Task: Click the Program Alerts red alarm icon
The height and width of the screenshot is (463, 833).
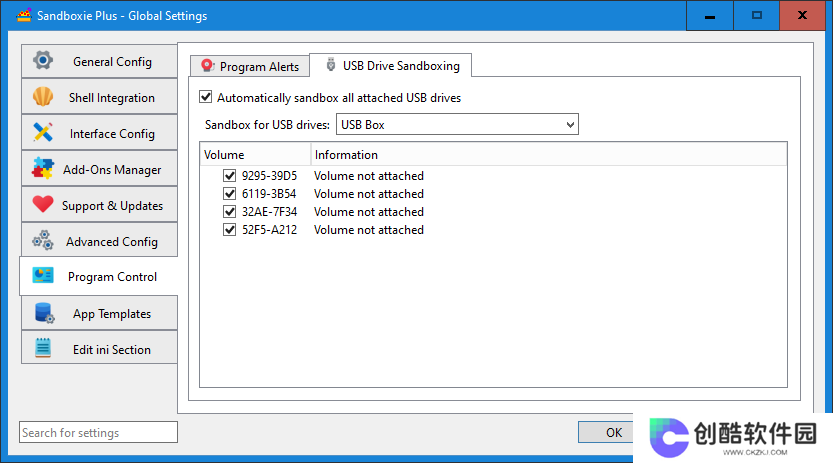Action: 207,66
